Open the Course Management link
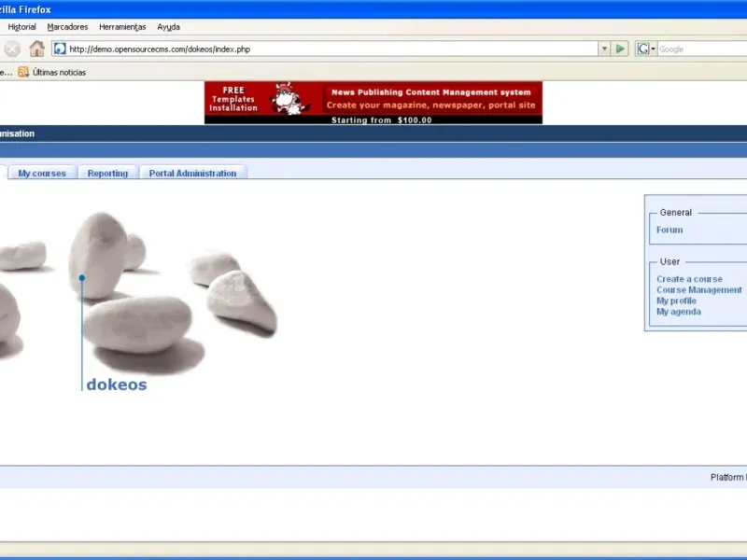This screenshot has height=560, width=747. (x=698, y=290)
